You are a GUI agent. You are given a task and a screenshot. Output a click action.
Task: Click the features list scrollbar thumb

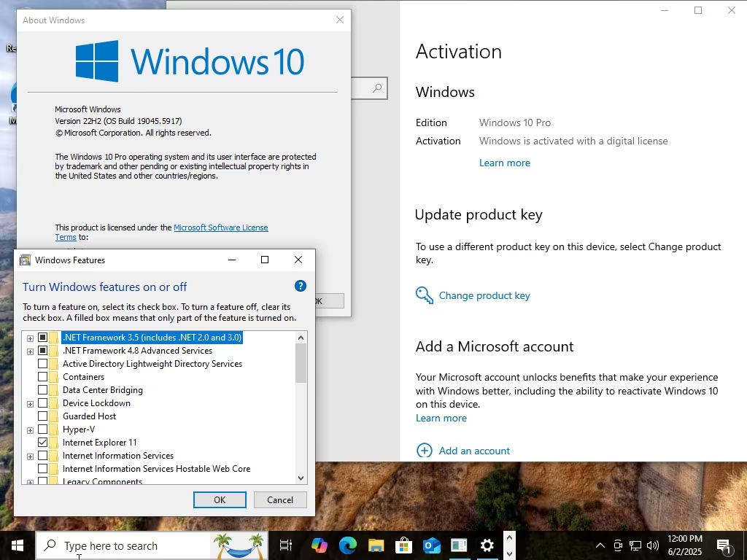301,363
